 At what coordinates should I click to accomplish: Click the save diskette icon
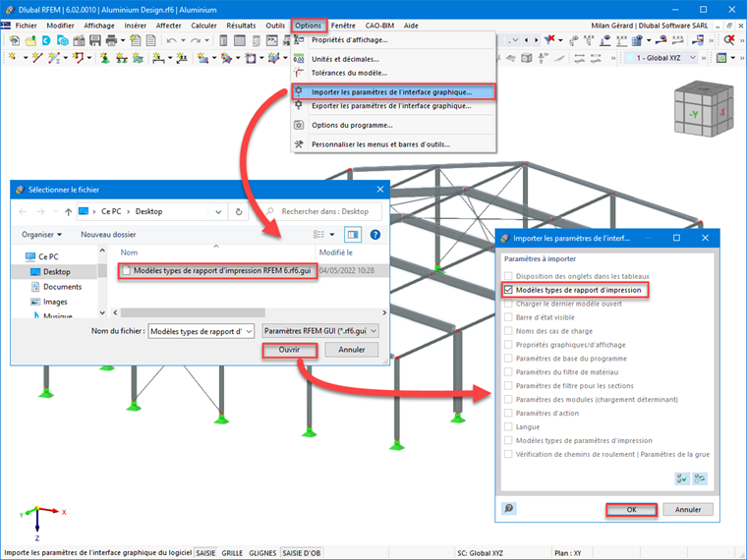pos(95,41)
